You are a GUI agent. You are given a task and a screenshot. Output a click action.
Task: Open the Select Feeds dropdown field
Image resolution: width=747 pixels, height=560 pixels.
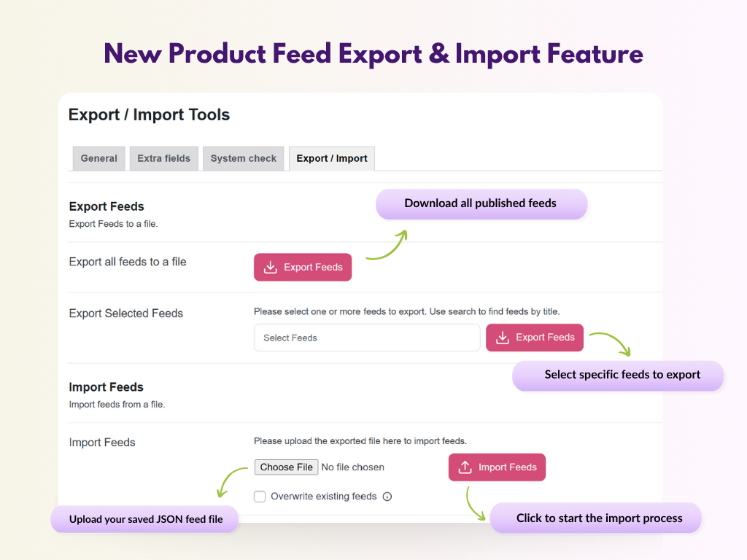[367, 338]
